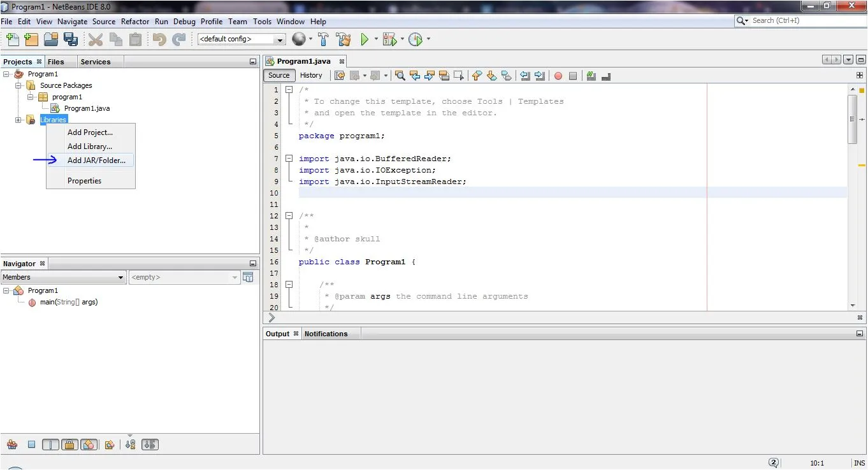The width and height of the screenshot is (868, 470).
Task: Run the project with green play button
Action: click(x=365, y=39)
